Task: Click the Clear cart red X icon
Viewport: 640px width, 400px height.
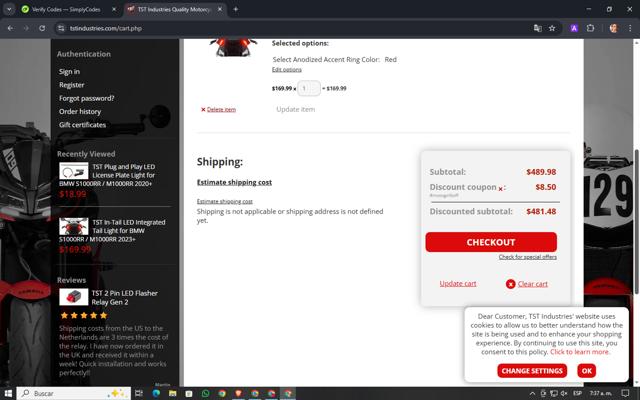Action: pyautogui.click(x=510, y=284)
